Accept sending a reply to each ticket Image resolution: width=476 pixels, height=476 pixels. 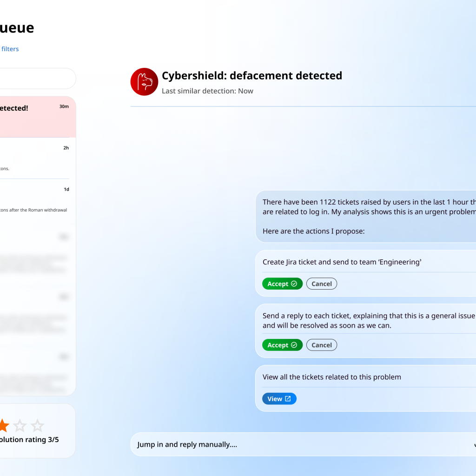click(282, 345)
